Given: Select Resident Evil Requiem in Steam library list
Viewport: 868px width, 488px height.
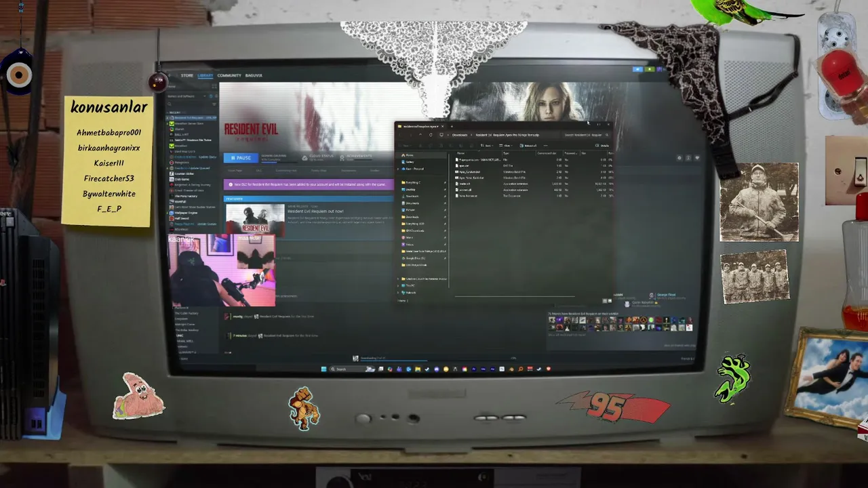Looking at the screenshot, I should pyautogui.click(x=193, y=118).
